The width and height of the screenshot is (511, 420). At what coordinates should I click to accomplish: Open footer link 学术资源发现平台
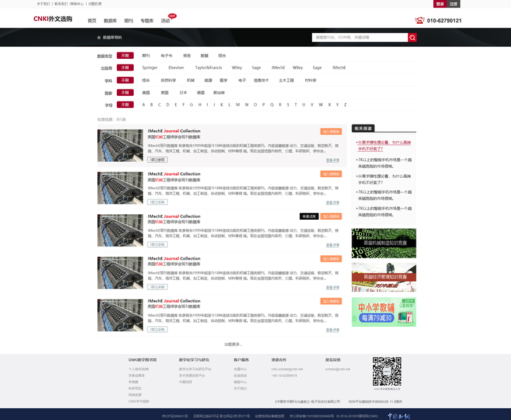pos(192,376)
